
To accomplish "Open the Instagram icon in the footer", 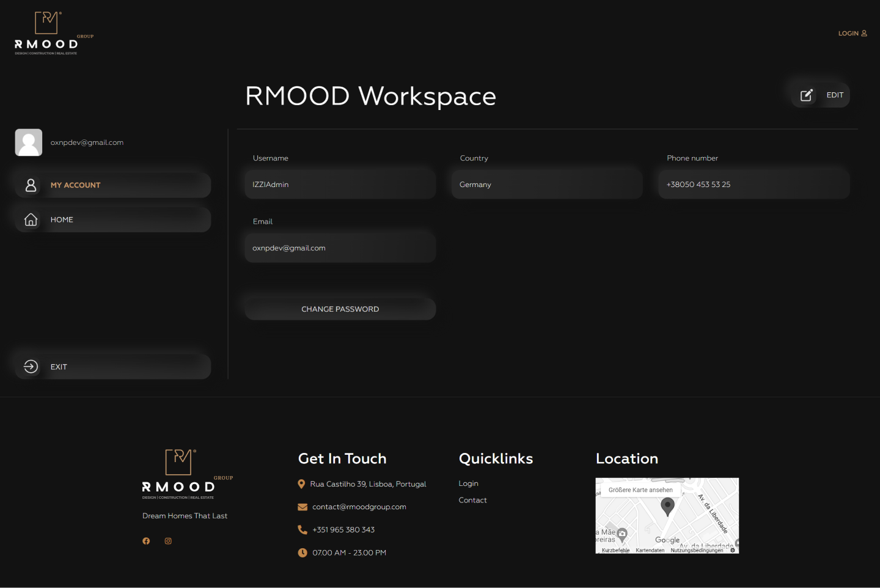I will click(x=168, y=541).
